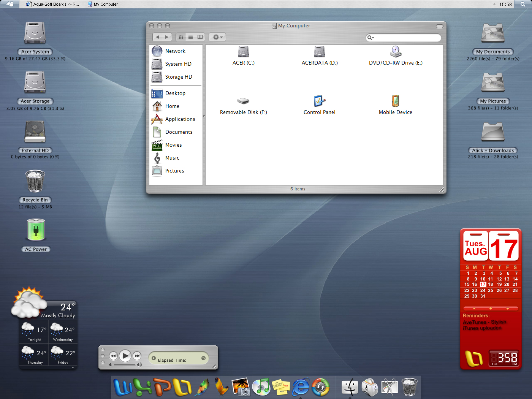Click the Back arrow in My Computer toolbar
This screenshot has width=532, height=399.
tap(158, 37)
